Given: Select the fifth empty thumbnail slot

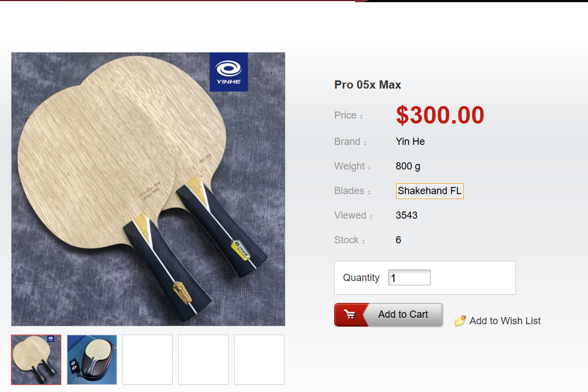Looking at the screenshot, I should pos(259,360).
